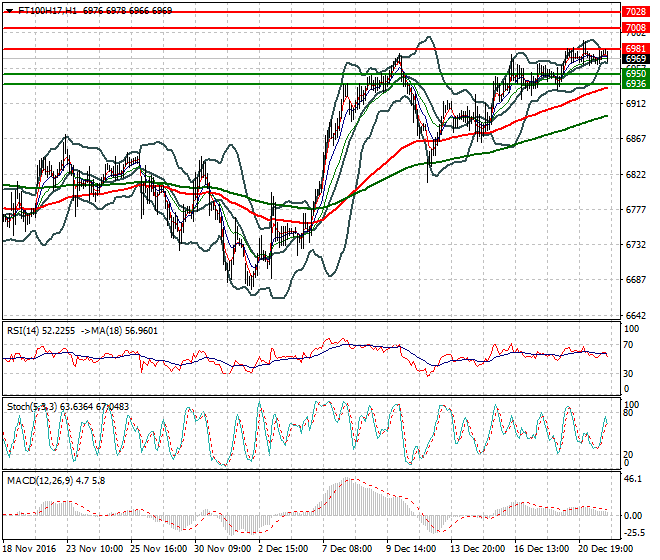Click the 6981 red resistance price label
This screenshot has width=660, height=560.
click(x=636, y=49)
